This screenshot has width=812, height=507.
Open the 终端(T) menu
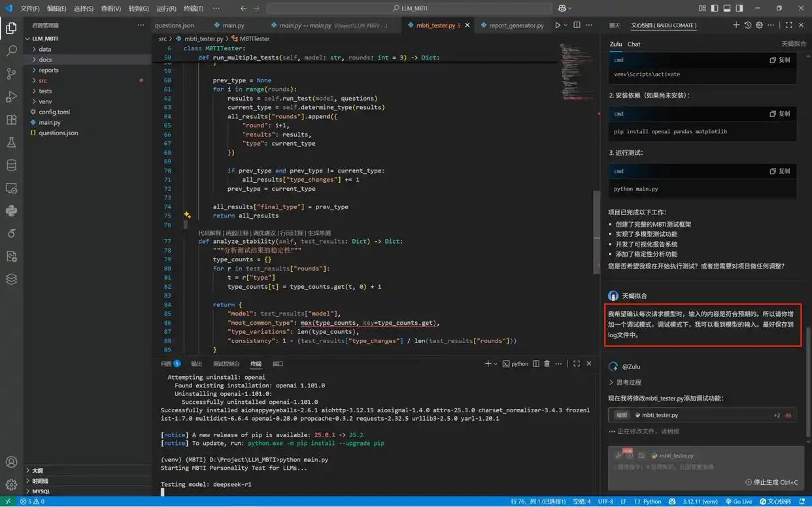pyautogui.click(x=193, y=8)
